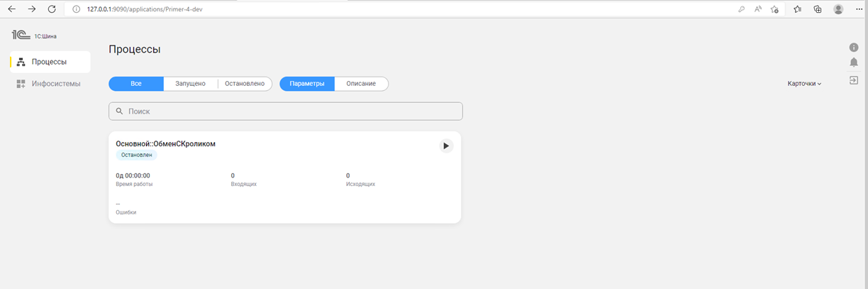Open the browser profile avatar
Viewport: 868px width, 289px height.
[x=838, y=9]
